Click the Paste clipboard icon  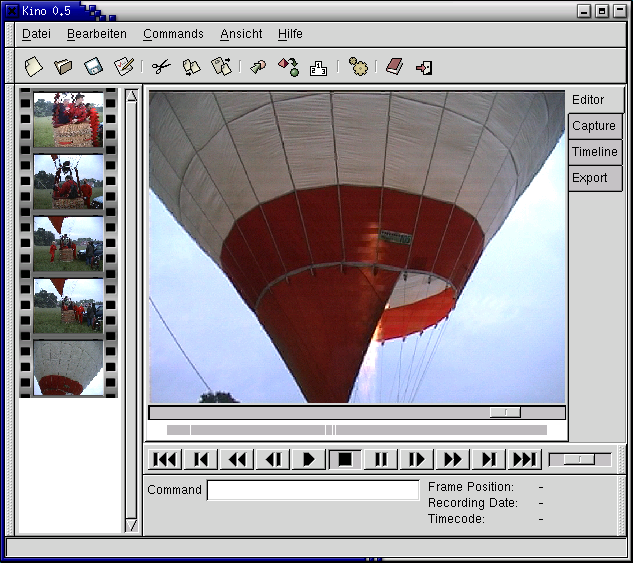[221, 67]
